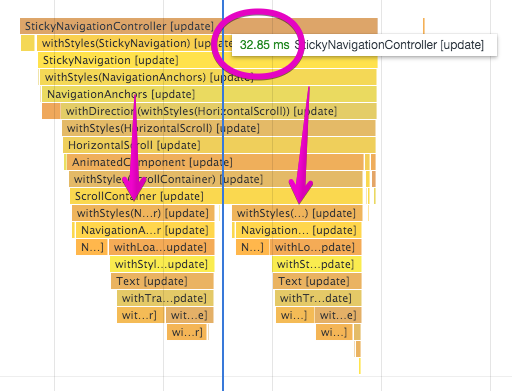The image size is (512, 391).
Task: Select withStyles(HorizontalScroll) [update] bar
Action: pos(219,128)
